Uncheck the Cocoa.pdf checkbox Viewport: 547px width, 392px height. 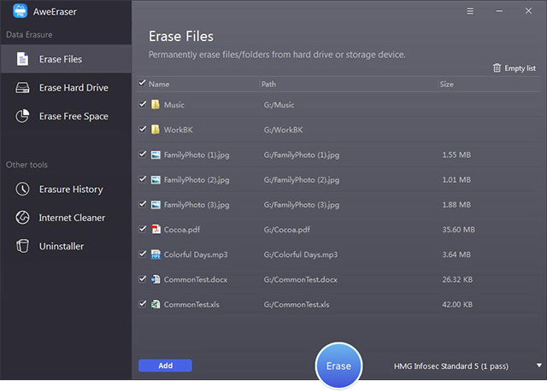[x=143, y=229]
